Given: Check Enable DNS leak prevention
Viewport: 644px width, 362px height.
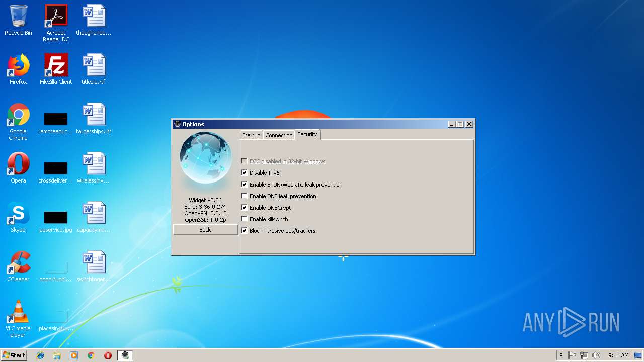Looking at the screenshot, I should tap(244, 196).
